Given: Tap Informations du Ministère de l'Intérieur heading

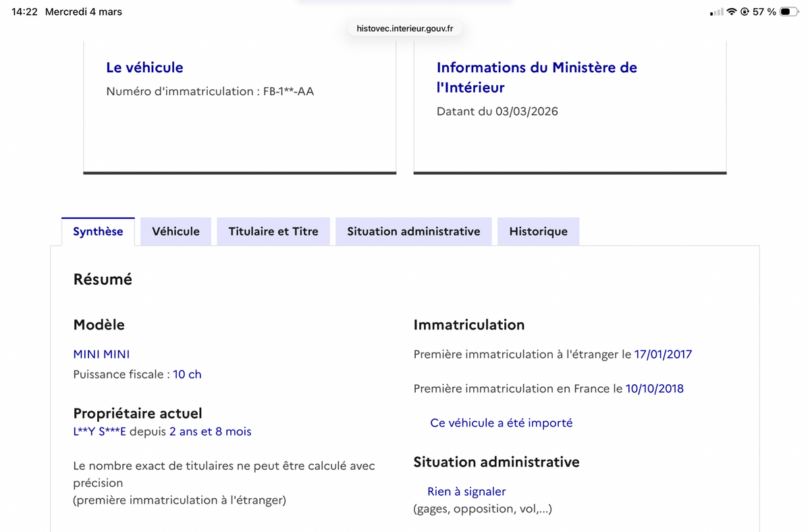Looking at the screenshot, I should tap(537, 77).
